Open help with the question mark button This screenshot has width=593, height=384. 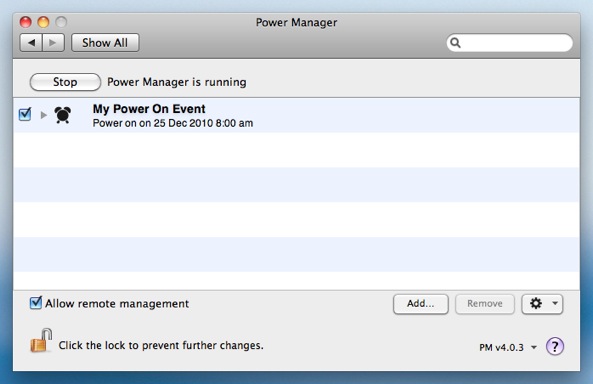[x=554, y=346]
